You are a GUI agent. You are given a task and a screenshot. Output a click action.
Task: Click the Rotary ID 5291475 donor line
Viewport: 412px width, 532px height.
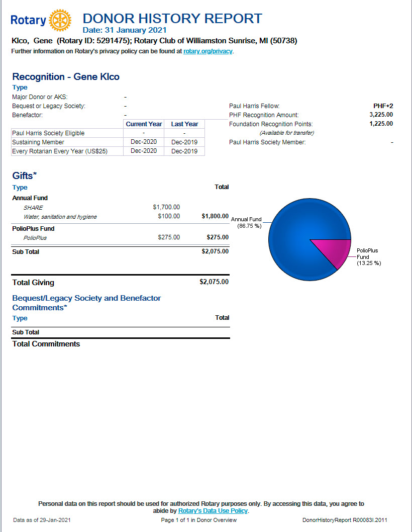pos(154,41)
